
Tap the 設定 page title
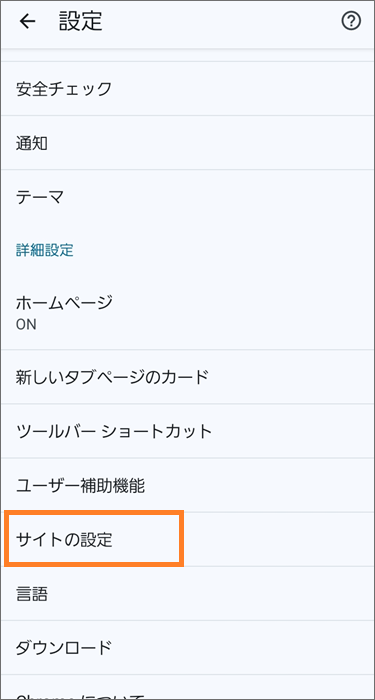[x=81, y=21]
